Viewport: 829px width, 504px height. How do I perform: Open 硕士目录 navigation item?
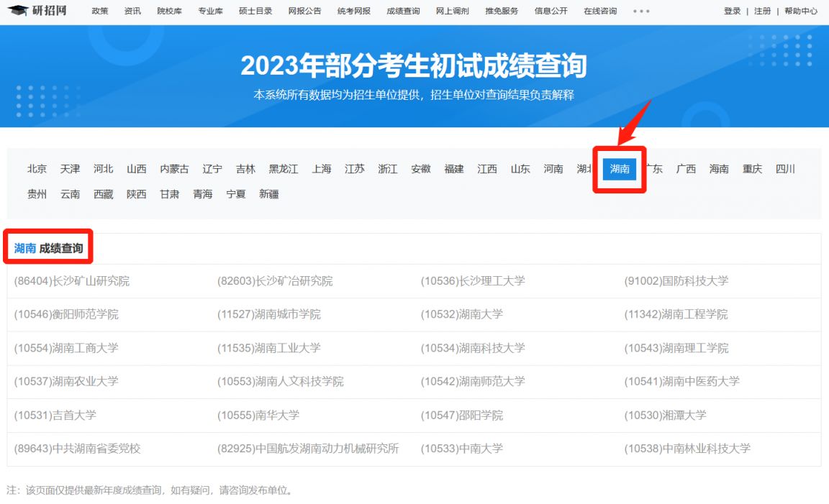tap(255, 11)
